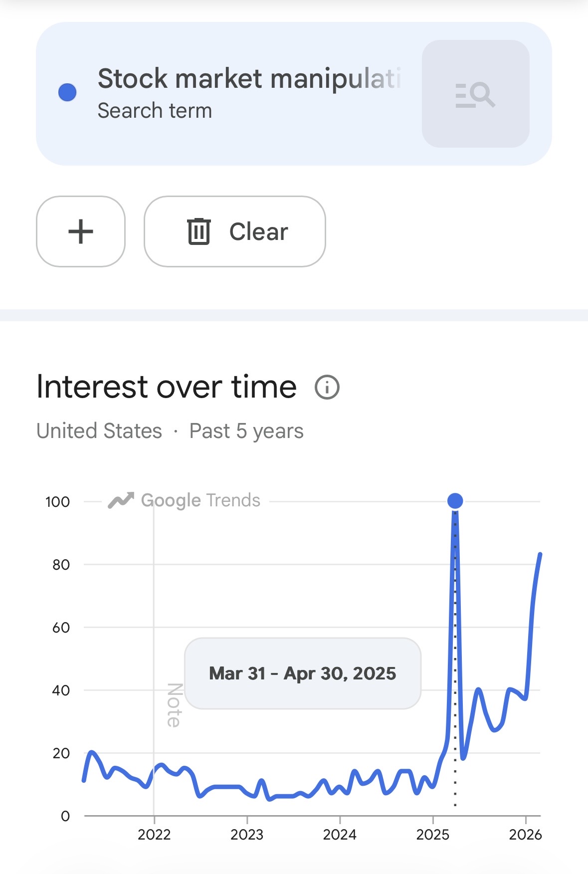
Task: Click the Mar 31 – Apr 30, 2025 tooltip
Action: point(302,673)
